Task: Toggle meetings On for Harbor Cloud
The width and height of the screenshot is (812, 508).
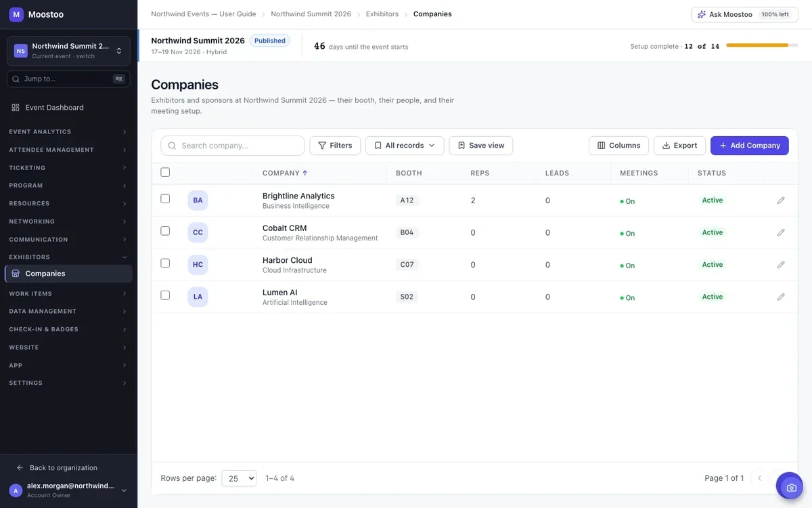Action: coord(627,266)
